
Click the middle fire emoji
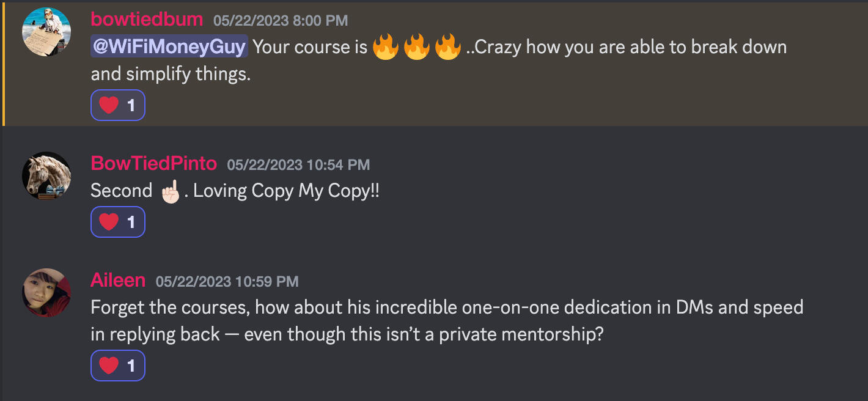point(417,47)
